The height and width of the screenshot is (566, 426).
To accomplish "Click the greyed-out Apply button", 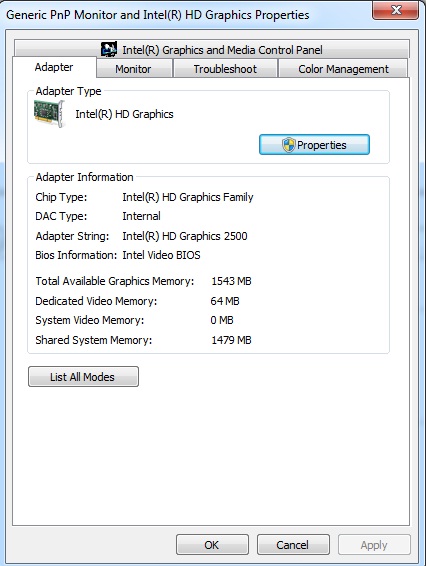I will pyautogui.click(x=374, y=544).
